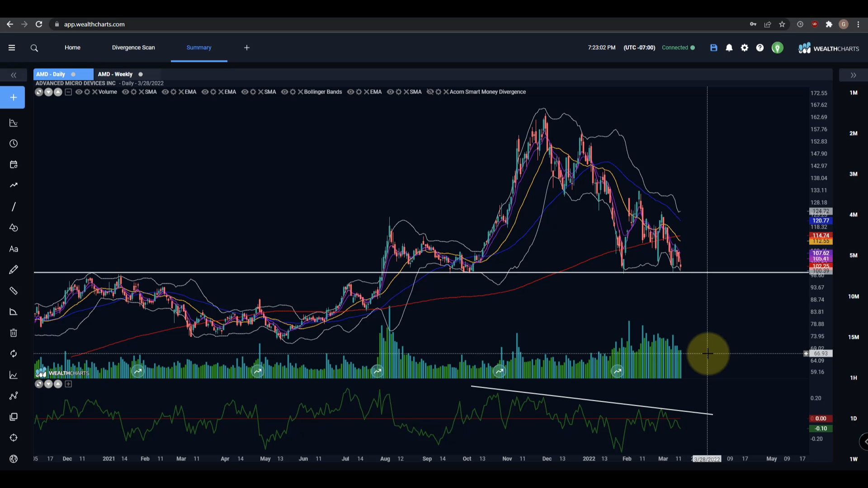Click the refresh chart icon in sidebar
The image size is (868, 488).
click(14, 354)
